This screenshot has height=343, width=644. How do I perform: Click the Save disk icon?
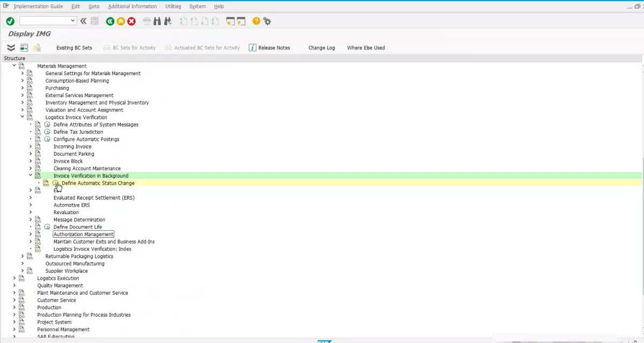coord(95,21)
